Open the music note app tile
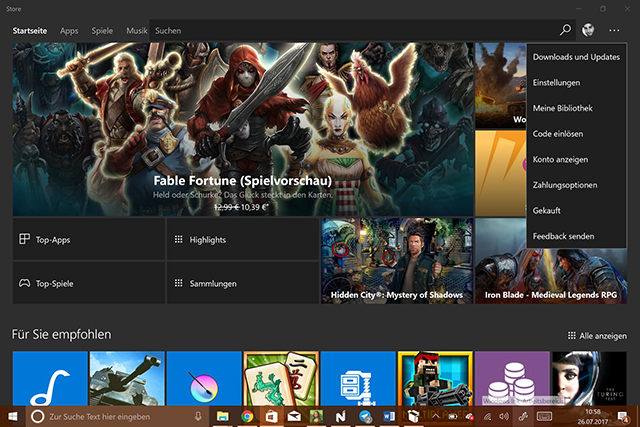 tap(50, 378)
